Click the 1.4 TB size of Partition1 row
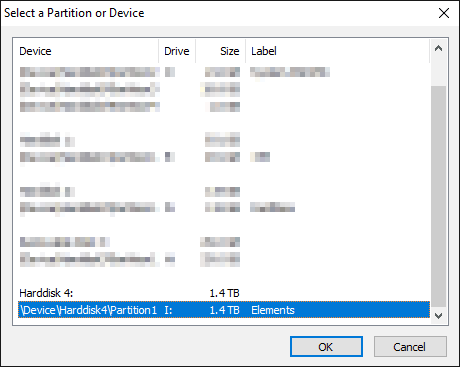The image size is (460, 367). click(x=224, y=310)
